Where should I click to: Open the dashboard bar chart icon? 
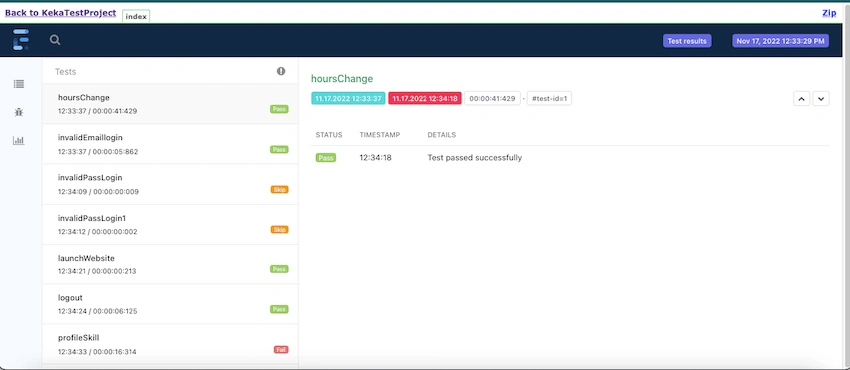coord(19,141)
